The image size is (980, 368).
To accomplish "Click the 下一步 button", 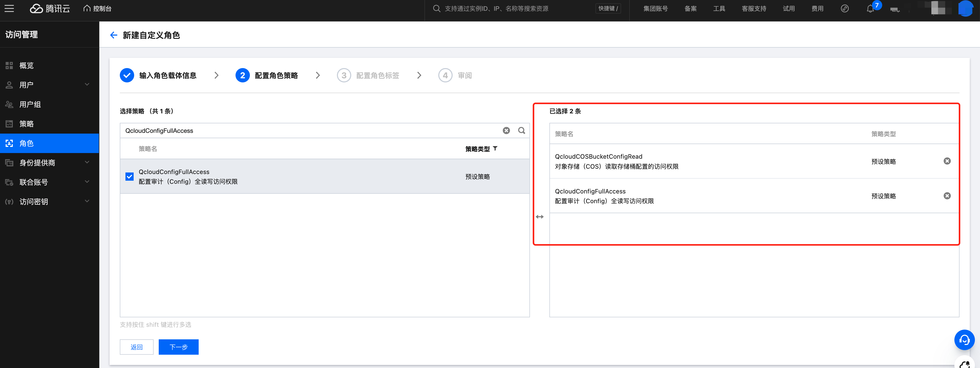I will point(178,347).
